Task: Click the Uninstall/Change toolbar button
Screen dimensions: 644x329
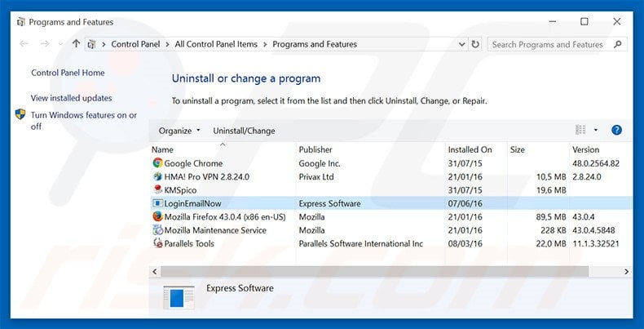Action: tap(244, 131)
